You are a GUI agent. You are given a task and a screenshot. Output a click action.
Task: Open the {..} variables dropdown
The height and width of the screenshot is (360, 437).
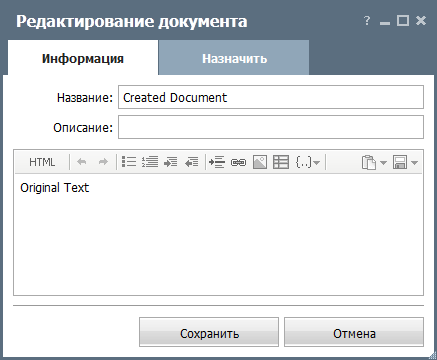[x=307, y=162]
